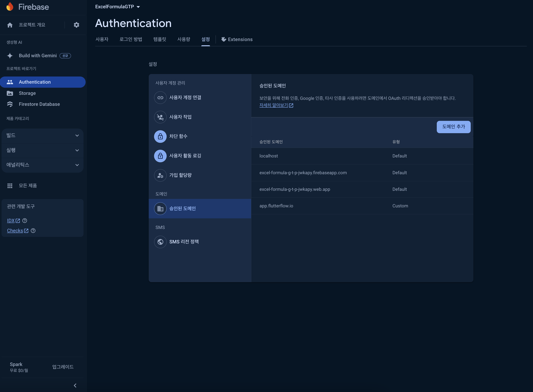Click the 업그레이드 button
The image size is (533, 392).
63,367
